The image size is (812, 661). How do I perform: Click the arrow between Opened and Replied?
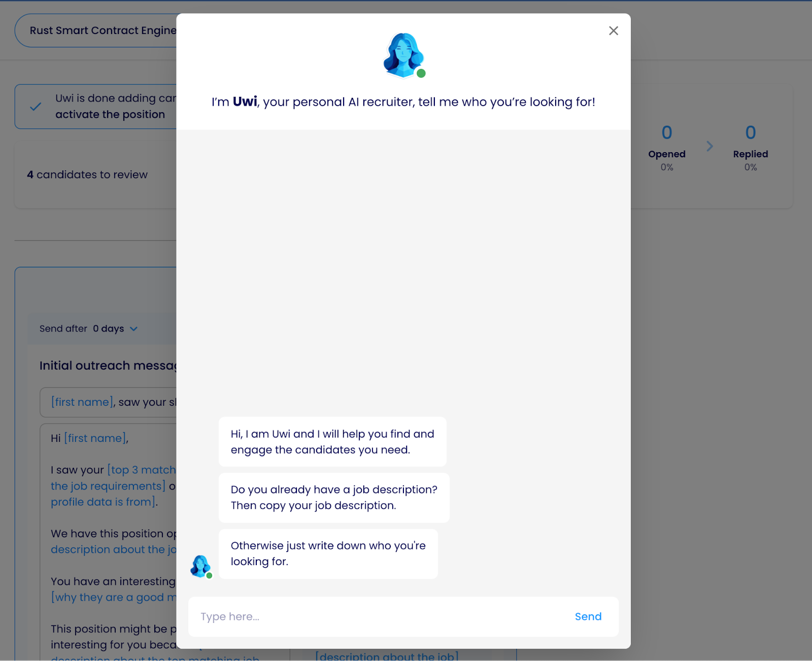tap(709, 147)
